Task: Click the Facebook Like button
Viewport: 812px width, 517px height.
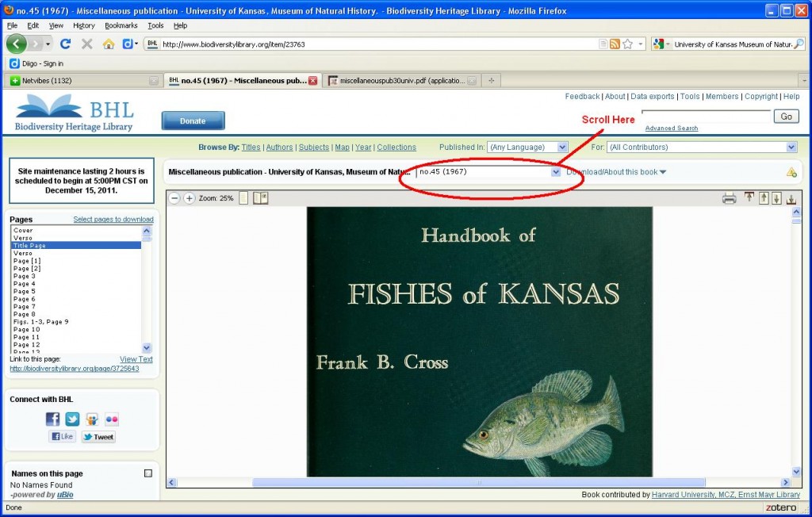Action: pos(62,437)
